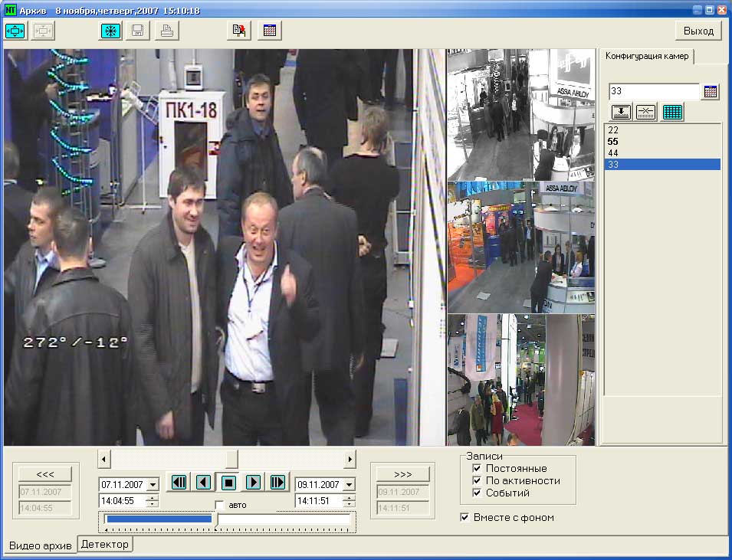Open the 07.11.2007 start date dropdown
Viewport: 732px width, 560px height.
pos(152,485)
